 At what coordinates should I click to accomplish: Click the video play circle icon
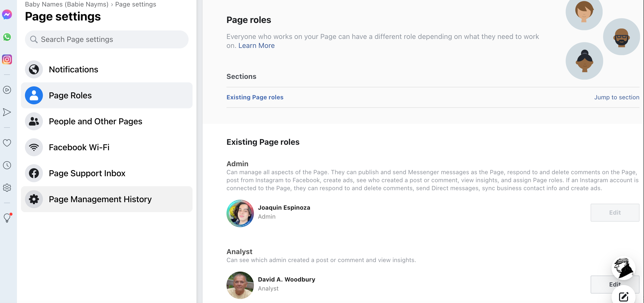pos(7,90)
